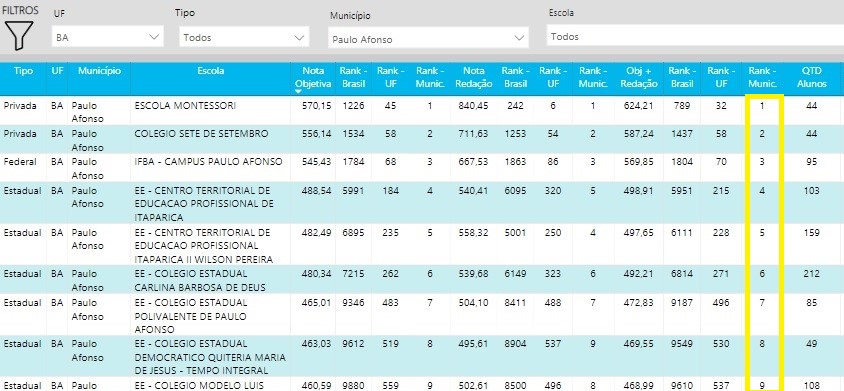This screenshot has height=391, width=844.
Task: Sort by the Nota Redação column header
Action: [x=474, y=77]
